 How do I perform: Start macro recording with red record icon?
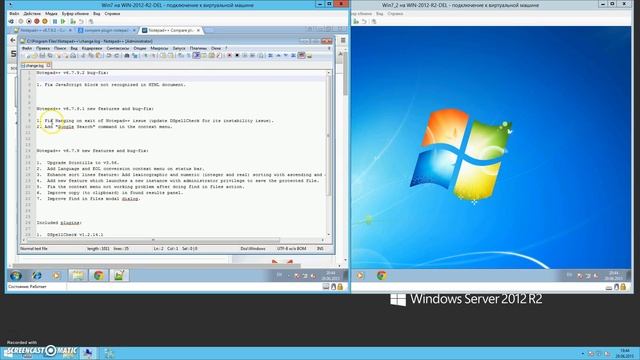click(229, 55)
